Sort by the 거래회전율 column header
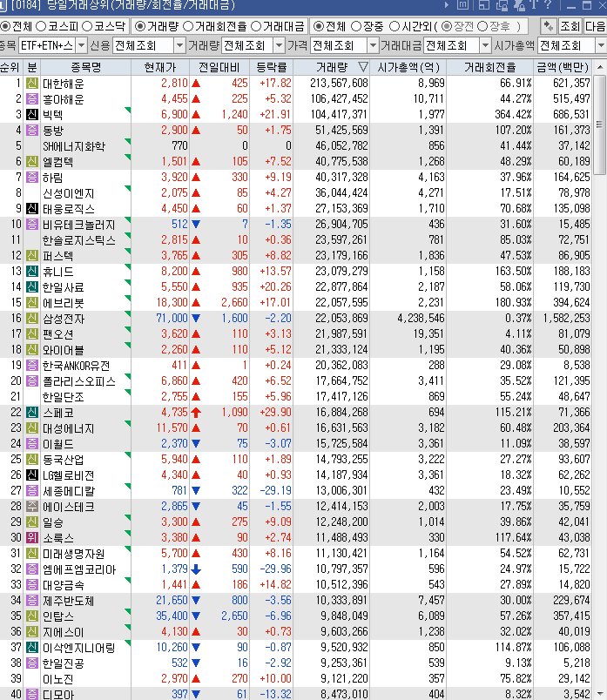Image resolution: width=607 pixels, height=700 pixels. click(490, 67)
